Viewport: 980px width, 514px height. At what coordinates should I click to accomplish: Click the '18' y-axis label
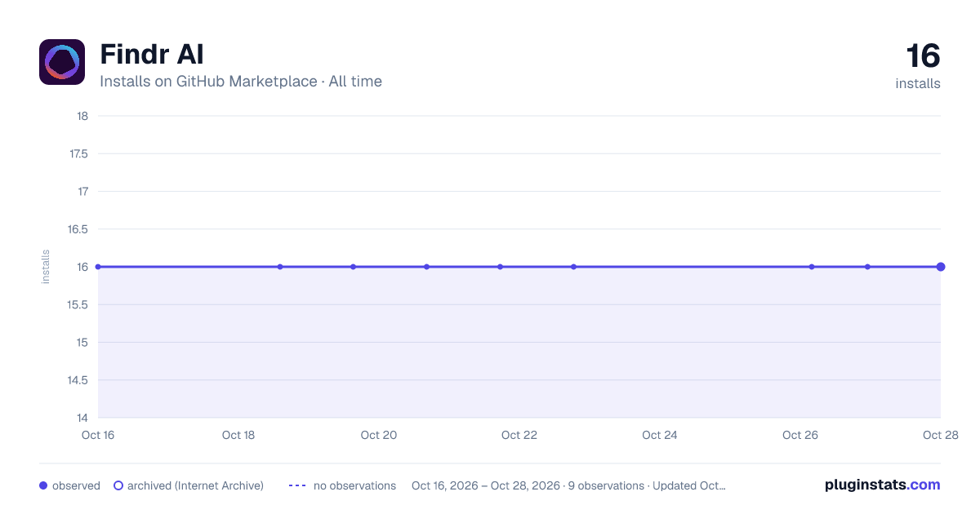point(82,116)
